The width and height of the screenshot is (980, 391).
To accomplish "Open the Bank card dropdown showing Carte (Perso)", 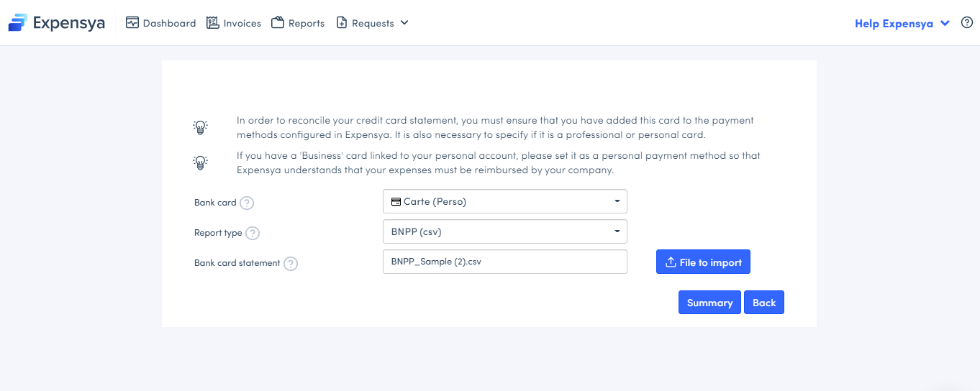I will tap(504, 201).
